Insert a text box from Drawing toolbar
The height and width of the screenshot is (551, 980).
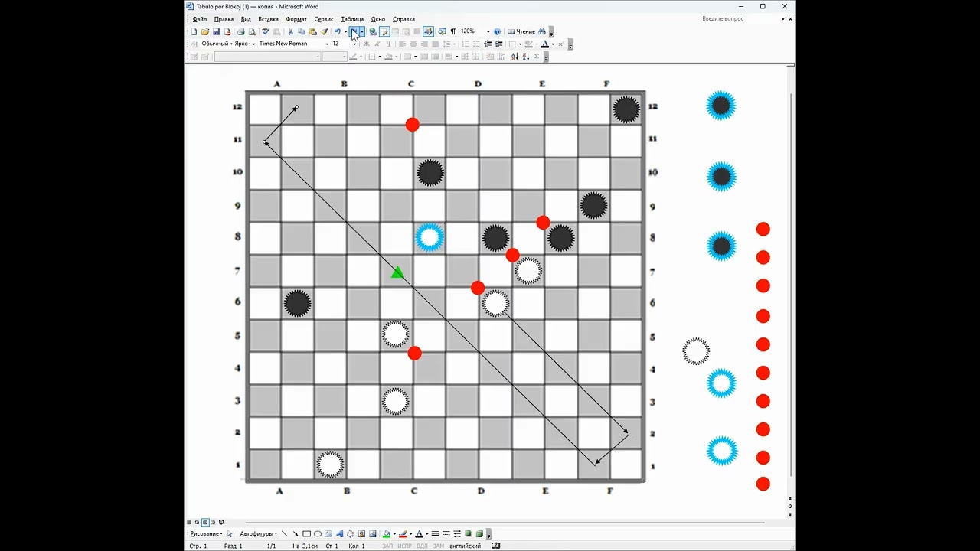click(328, 533)
